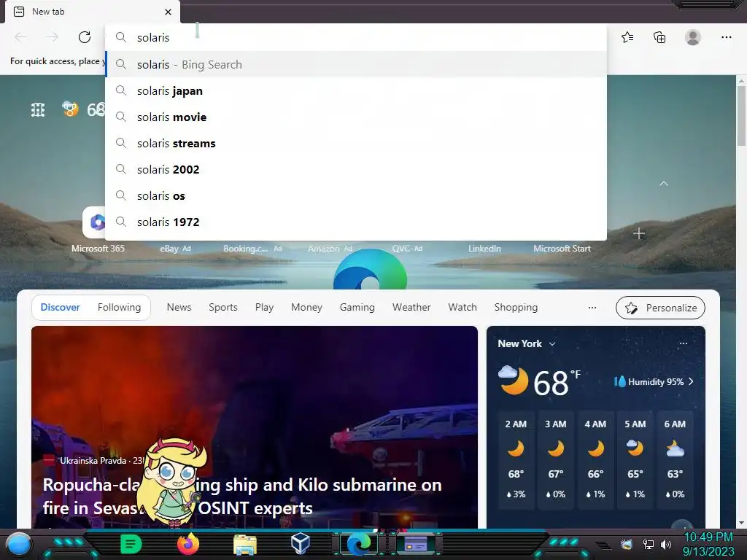Choose the 'solaris os' suggestion

tap(356, 195)
